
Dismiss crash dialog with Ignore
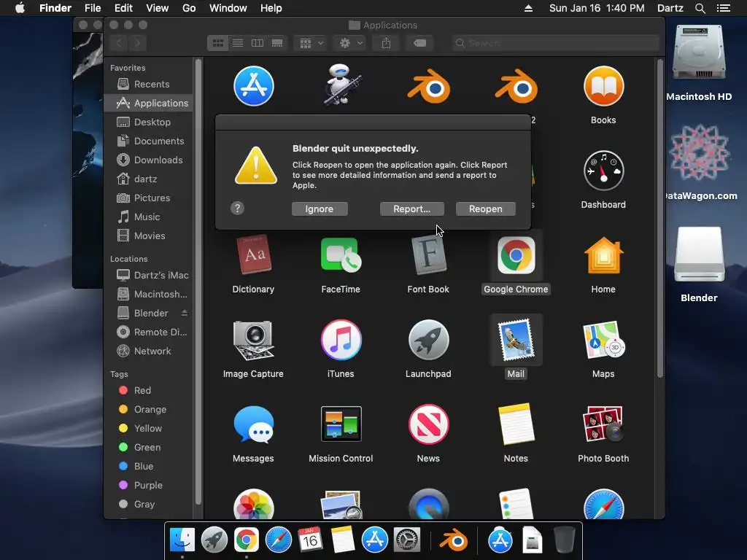pos(320,209)
